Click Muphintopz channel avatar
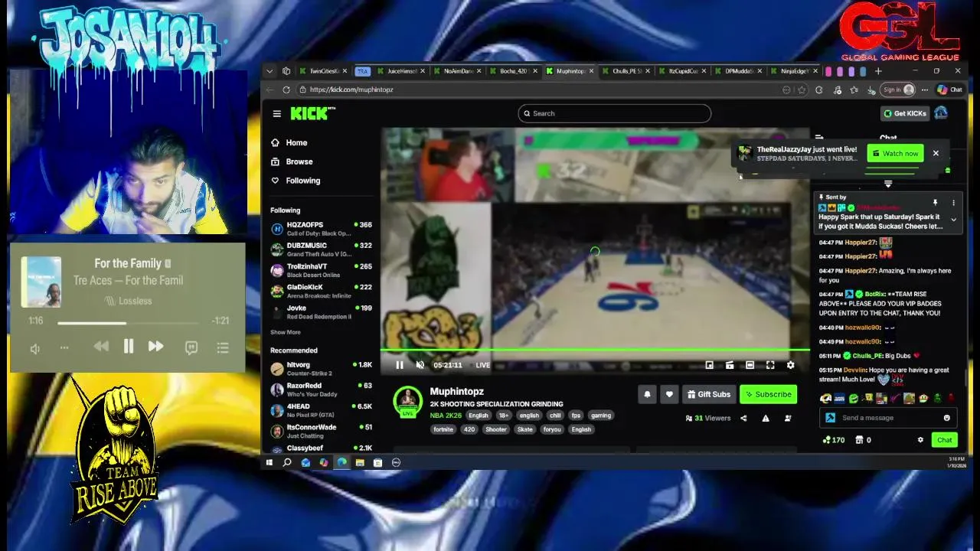The image size is (980, 551). (407, 402)
